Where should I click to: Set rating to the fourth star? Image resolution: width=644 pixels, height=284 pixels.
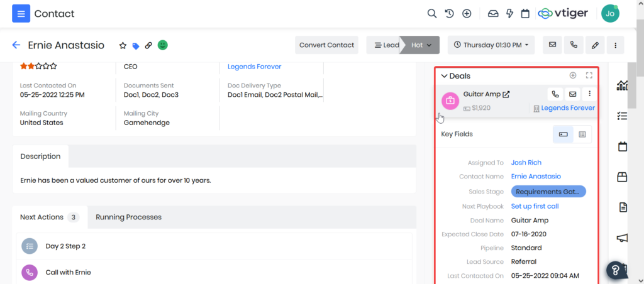click(x=47, y=65)
